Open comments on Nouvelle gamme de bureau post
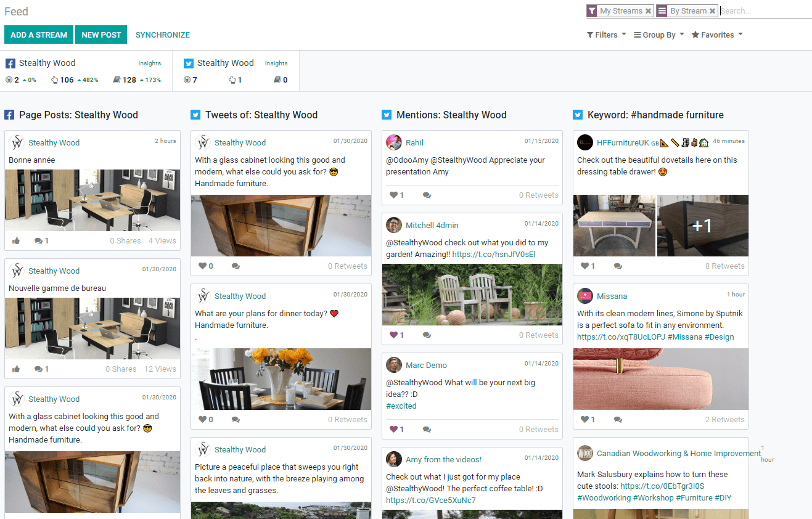This screenshot has width=812, height=519. pyautogui.click(x=41, y=369)
